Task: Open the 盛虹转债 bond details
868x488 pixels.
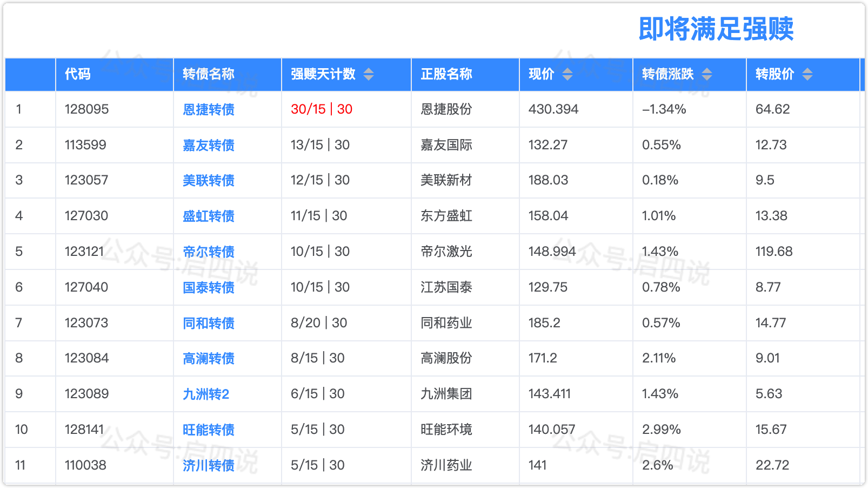Action: tap(208, 216)
